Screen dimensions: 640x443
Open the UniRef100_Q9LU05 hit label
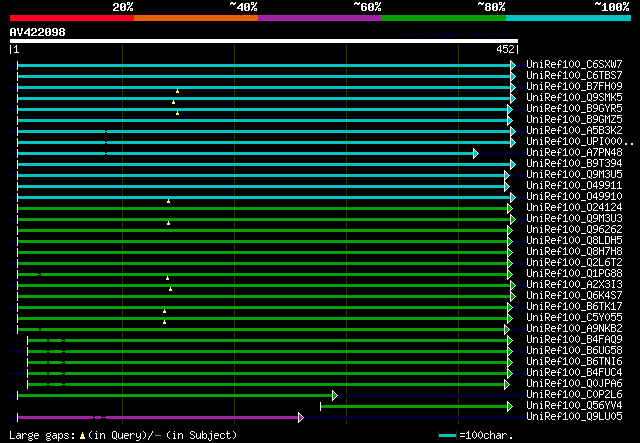coord(573,417)
